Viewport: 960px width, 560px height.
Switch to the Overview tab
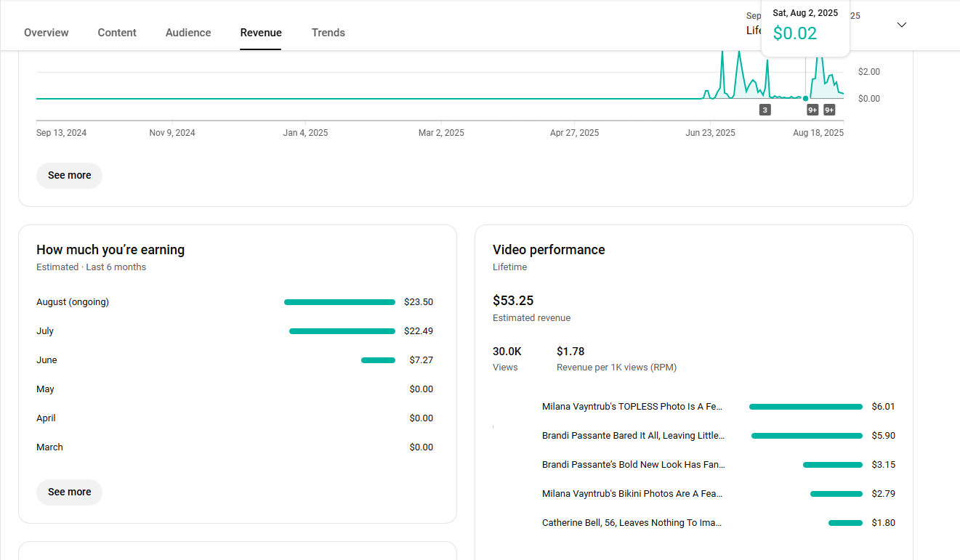click(47, 33)
